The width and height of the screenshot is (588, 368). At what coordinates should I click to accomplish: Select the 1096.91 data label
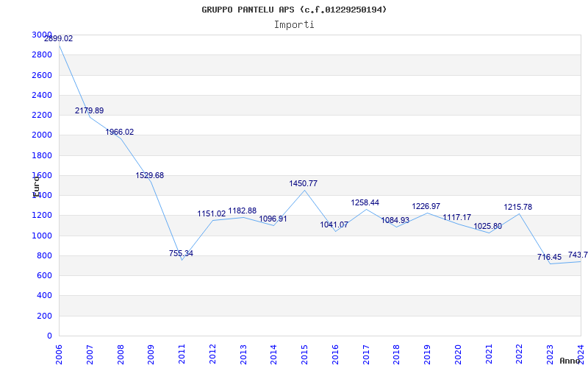pos(273,219)
